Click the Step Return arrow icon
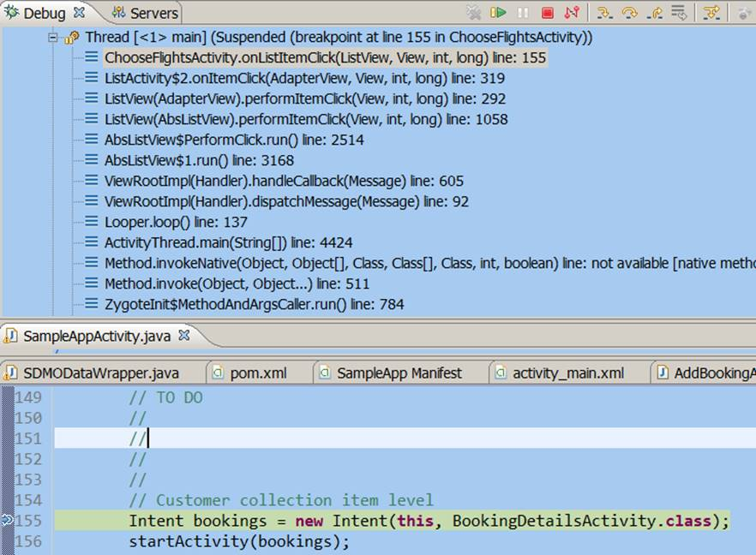756x555 pixels. [x=655, y=13]
